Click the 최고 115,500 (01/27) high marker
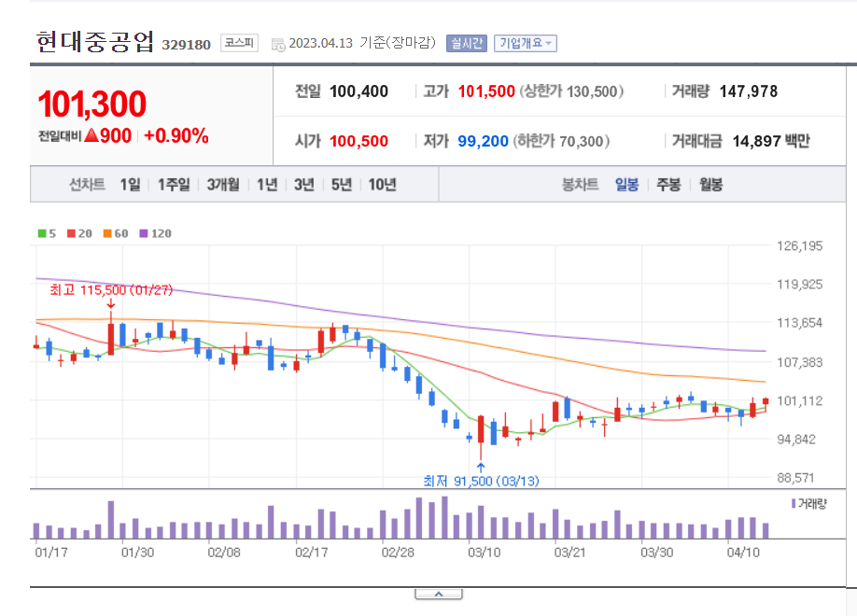 tap(111, 289)
